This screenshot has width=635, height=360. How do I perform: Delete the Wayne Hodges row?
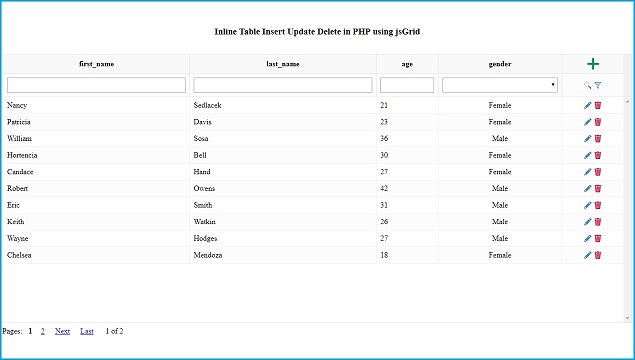click(598, 238)
